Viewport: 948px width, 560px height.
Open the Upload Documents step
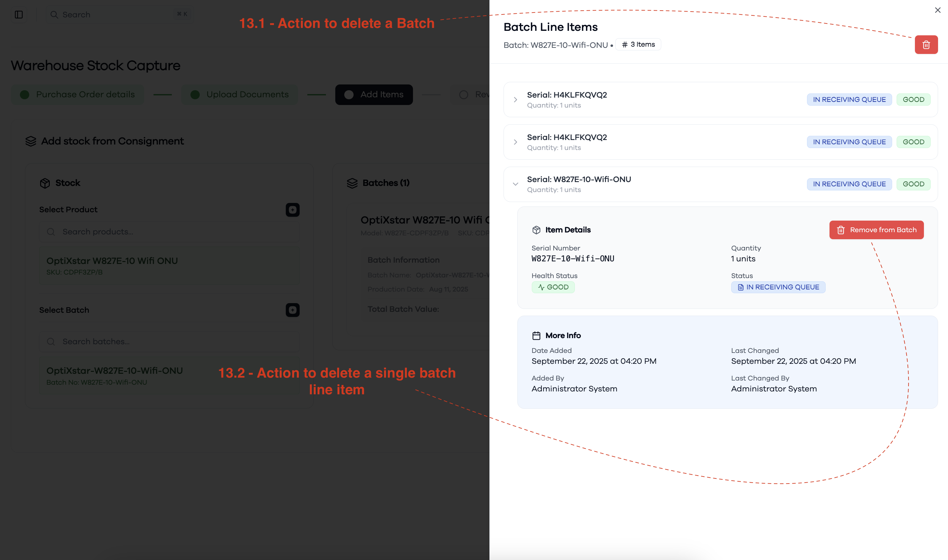tap(240, 94)
